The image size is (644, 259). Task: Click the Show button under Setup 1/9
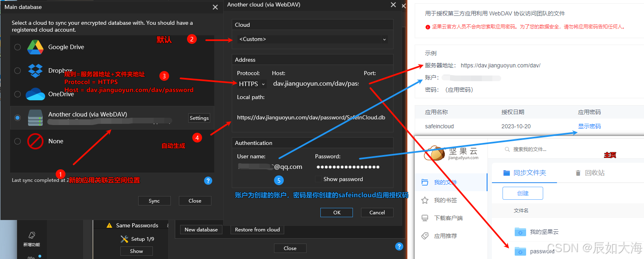coord(137,251)
